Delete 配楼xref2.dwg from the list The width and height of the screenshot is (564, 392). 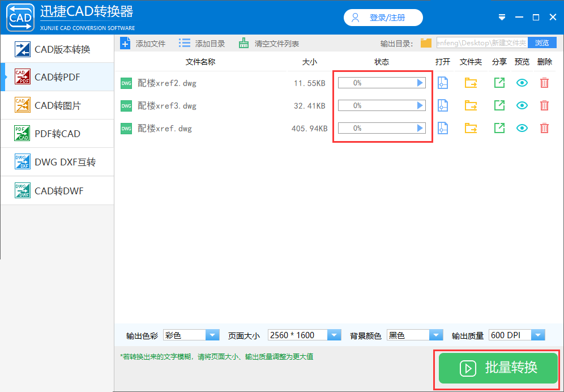[x=544, y=83]
